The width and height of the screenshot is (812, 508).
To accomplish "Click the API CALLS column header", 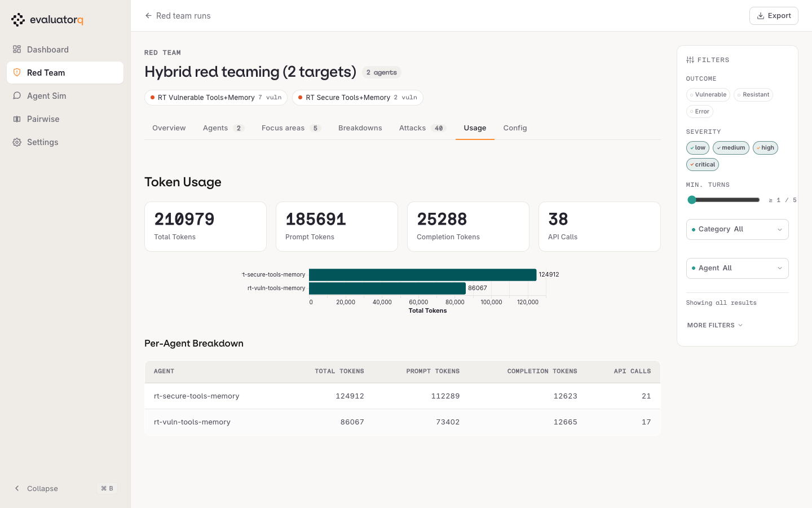I will tap(632, 371).
